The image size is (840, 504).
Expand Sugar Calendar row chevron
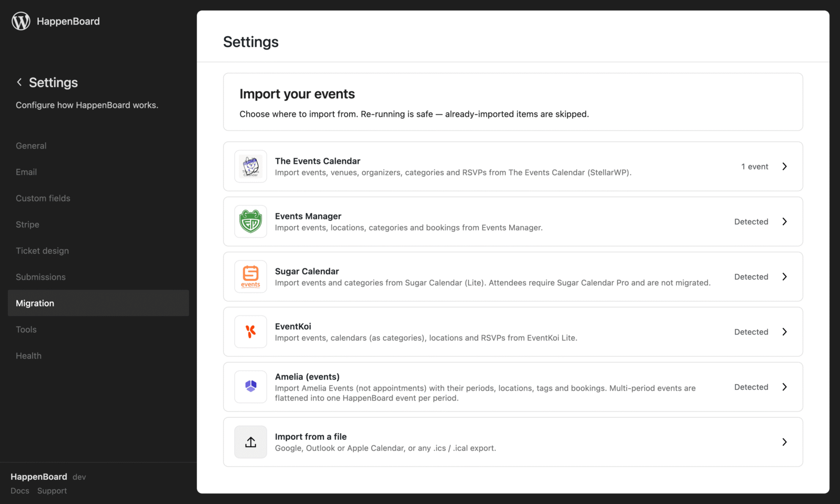[784, 277]
